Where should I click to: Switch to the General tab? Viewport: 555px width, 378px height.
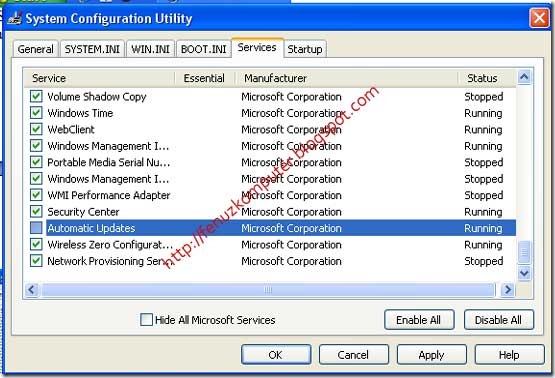[x=35, y=49]
